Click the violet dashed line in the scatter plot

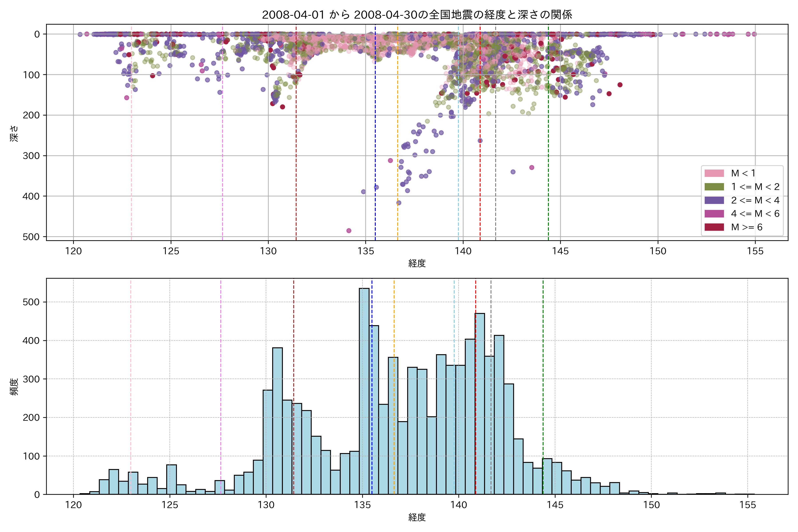click(x=223, y=136)
